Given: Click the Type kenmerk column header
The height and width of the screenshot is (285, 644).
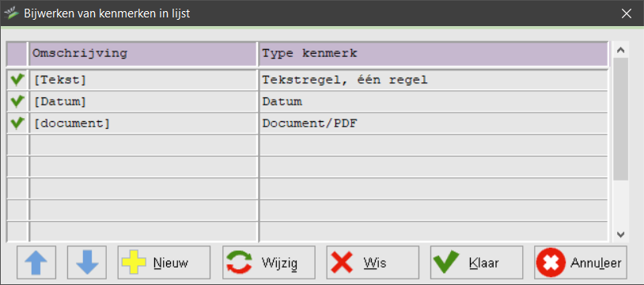Looking at the screenshot, I should [434, 54].
